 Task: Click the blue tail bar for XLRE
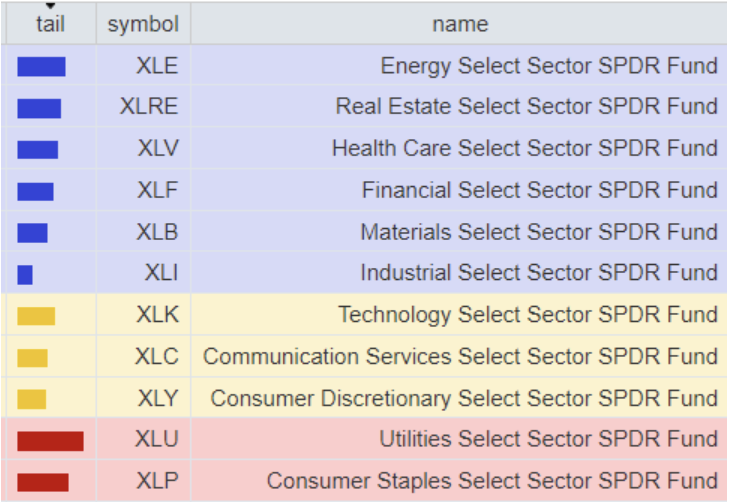[x=39, y=108]
